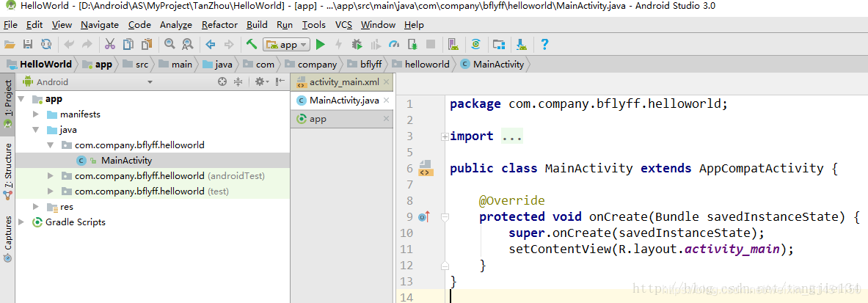Click the Apply Changes lightning icon
This screenshot has height=303, width=868.
coord(339,44)
